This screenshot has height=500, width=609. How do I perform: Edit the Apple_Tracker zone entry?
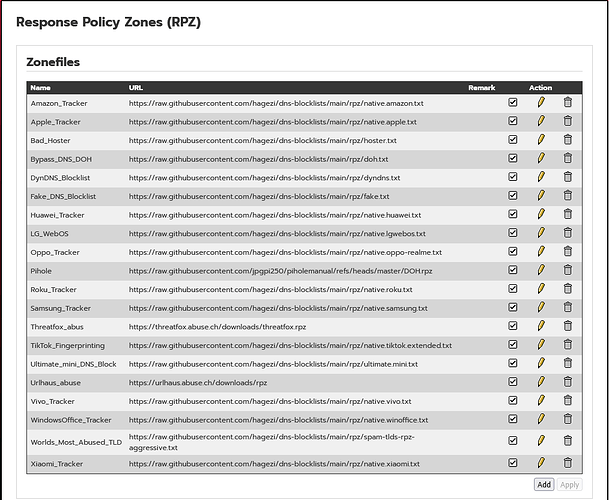click(541, 121)
